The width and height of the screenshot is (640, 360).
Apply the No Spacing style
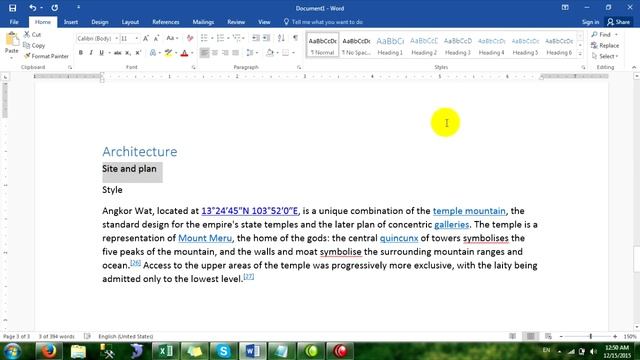pyautogui.click(x=356, y=45)
